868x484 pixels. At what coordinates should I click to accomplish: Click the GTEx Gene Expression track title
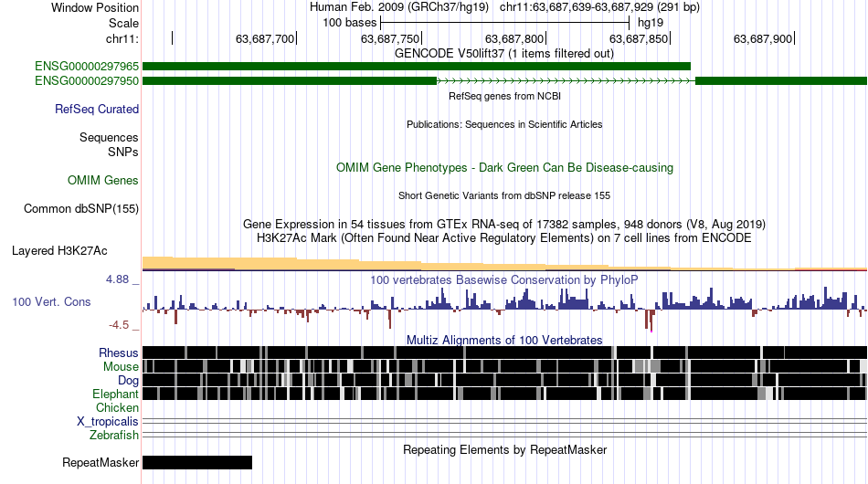tap(504, 224)
